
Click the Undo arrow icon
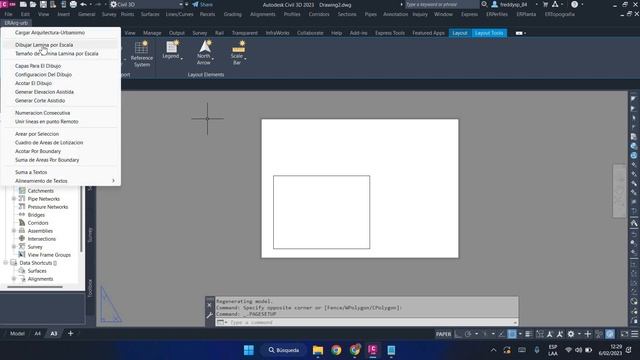click(x=83, y=4)
